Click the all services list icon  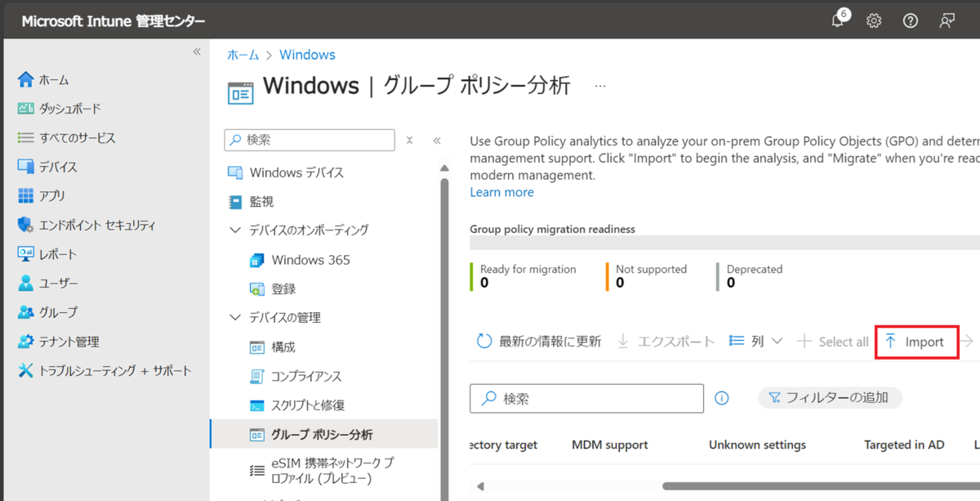26,138
